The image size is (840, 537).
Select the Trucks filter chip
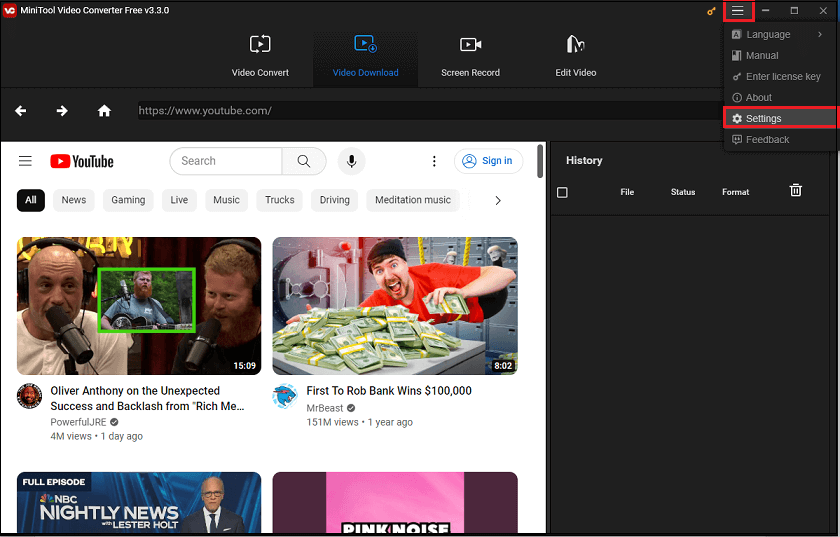280,200
